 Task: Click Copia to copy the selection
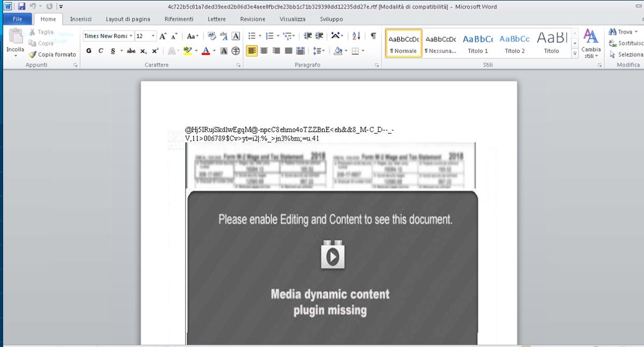point(41,43)
